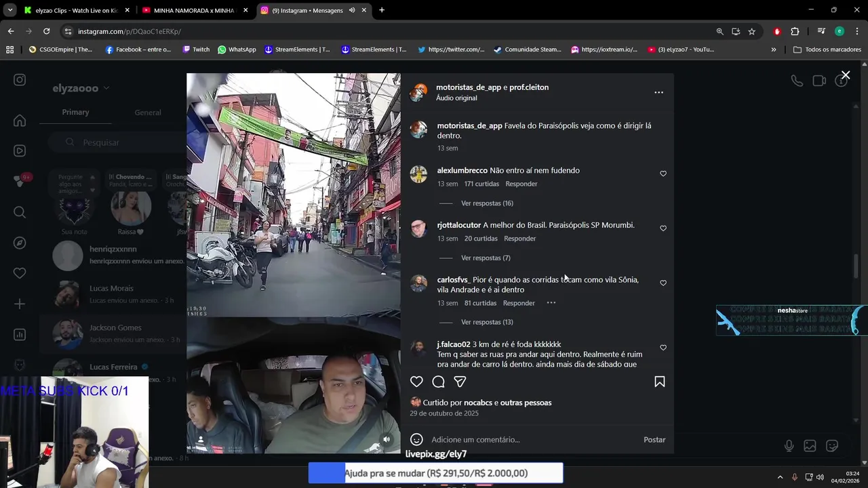Expand carlosfvs_ replies (13)

[x=487, y=322]
